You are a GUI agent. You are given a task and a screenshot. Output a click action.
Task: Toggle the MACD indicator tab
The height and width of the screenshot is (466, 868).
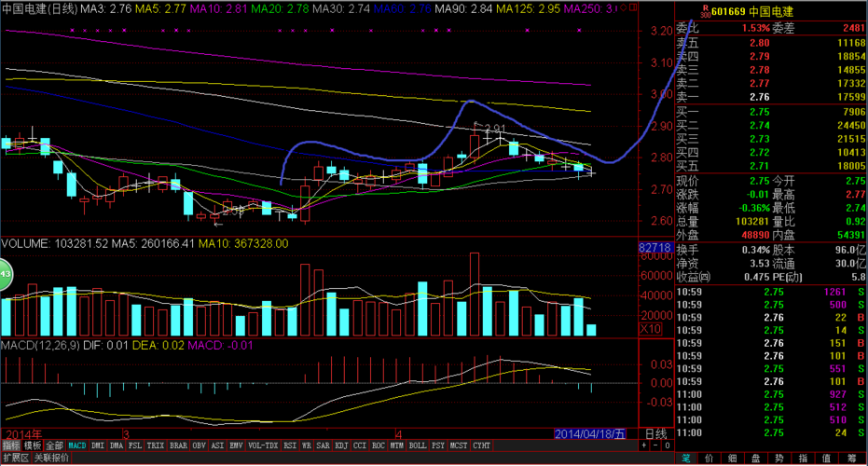point(77,445)
